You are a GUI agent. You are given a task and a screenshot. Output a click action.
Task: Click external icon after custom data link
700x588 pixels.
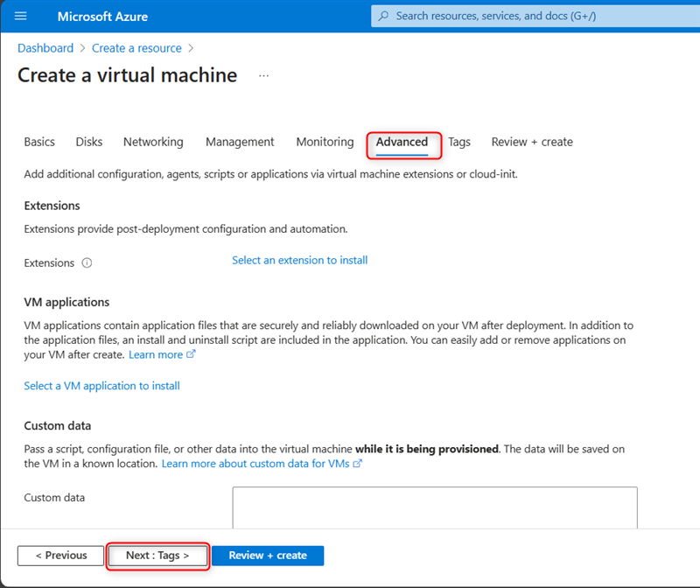click(357, 464)
